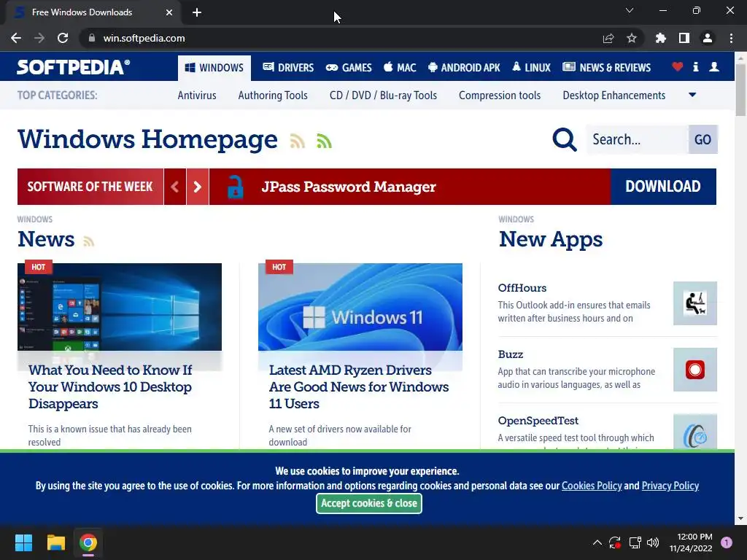Screen dimensions: 747x560
Task: Open the Privacy Policy link
Action: tap(670, 486)
